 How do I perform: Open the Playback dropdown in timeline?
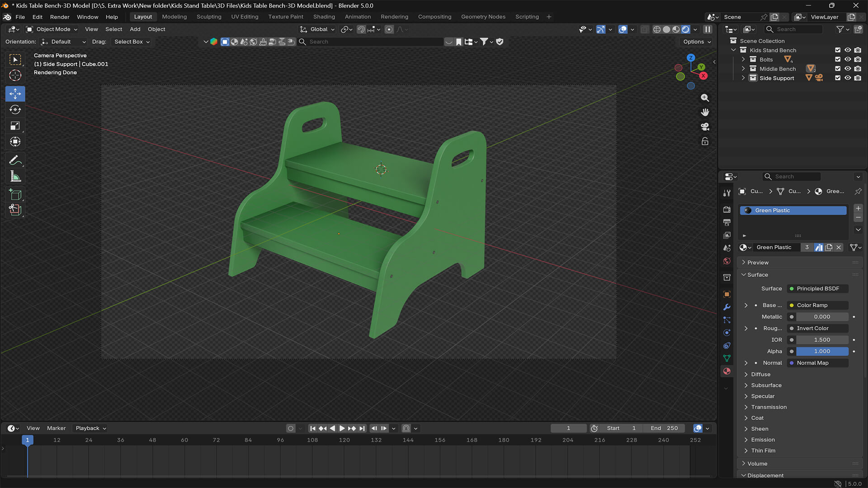click(x=91, y=428)
